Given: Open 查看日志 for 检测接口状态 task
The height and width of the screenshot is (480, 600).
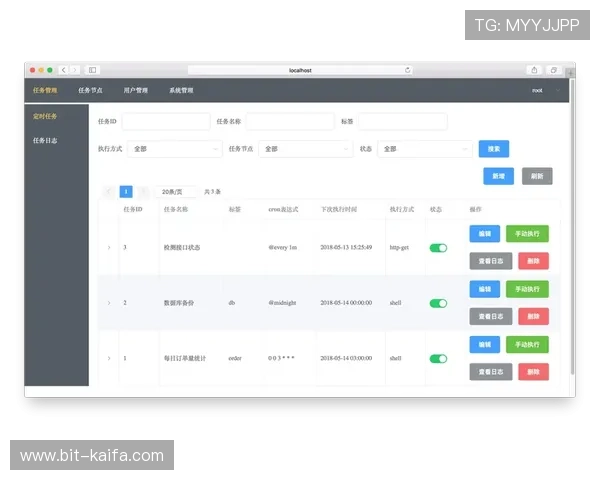Looking at the screenshot, I should coord(491,261).
